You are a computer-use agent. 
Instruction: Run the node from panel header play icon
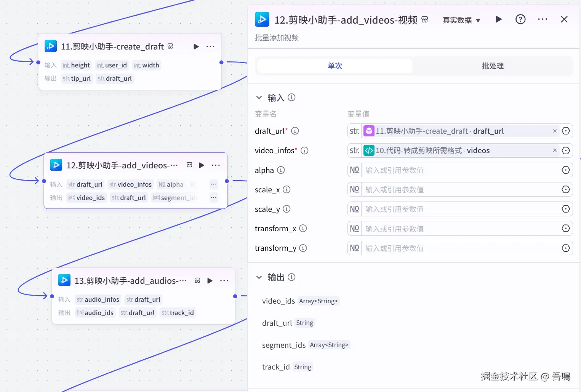click(x=498, y=19)
